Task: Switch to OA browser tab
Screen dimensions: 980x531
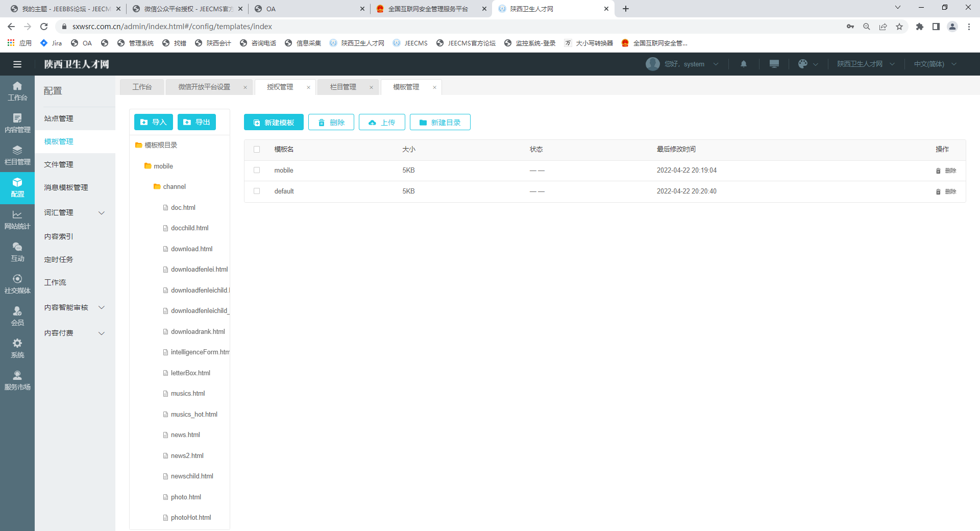Action: pos(309,9)
